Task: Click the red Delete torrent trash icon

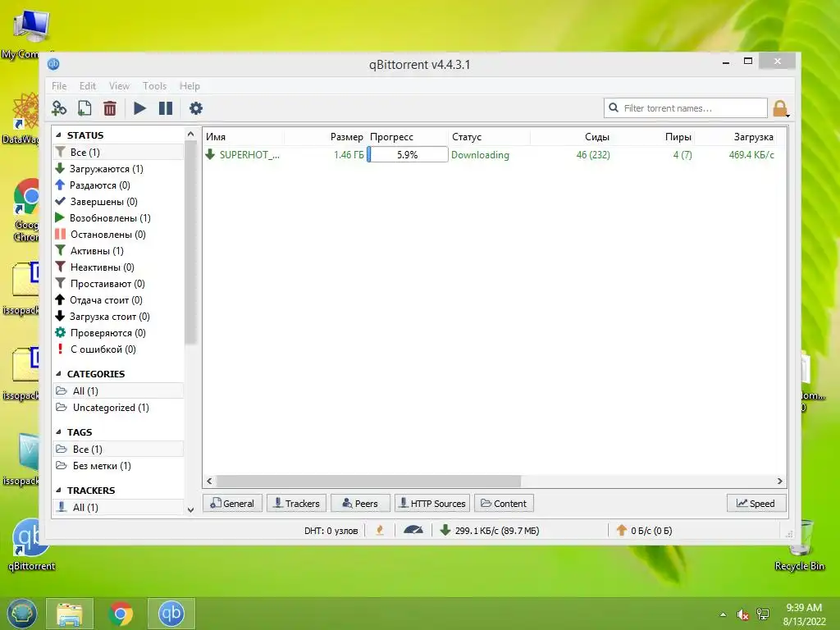Action: tap(110, 109)
